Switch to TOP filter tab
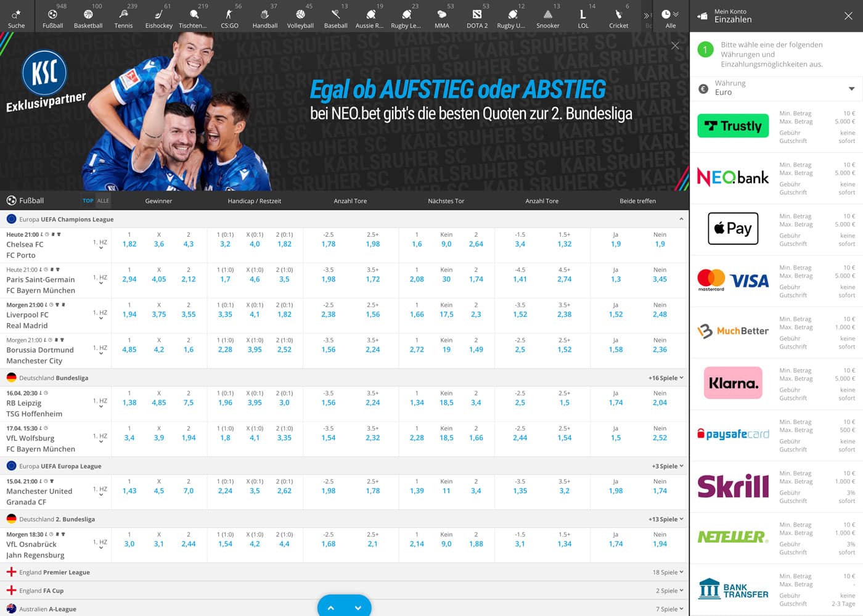863x616 pixels. pos(88,200)
